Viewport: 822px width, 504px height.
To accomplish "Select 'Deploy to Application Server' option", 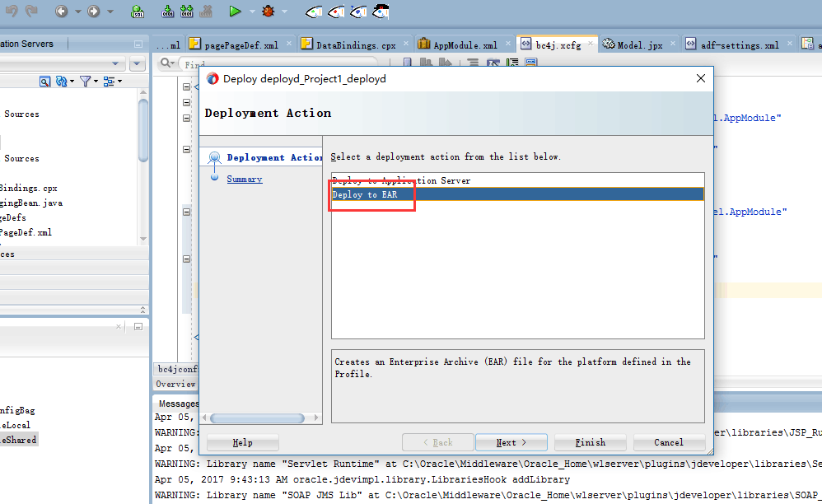I will click(x=518, y=180).
